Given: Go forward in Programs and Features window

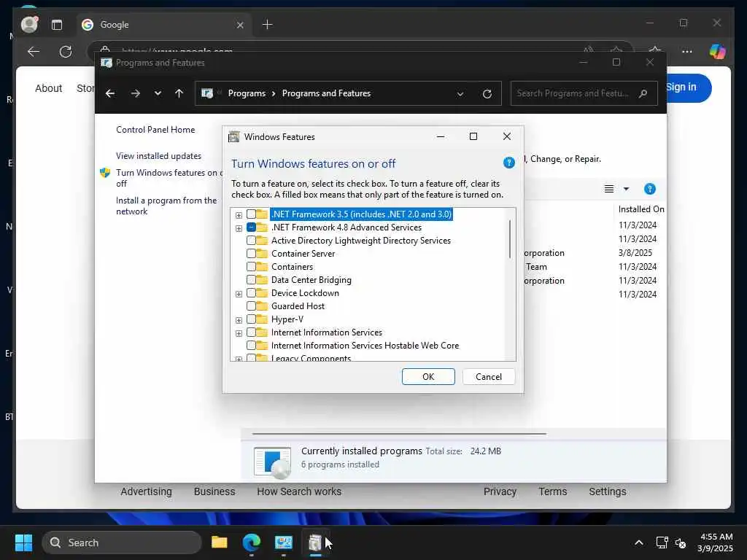Looking at the screenshot, I should (x=135, y=93).
